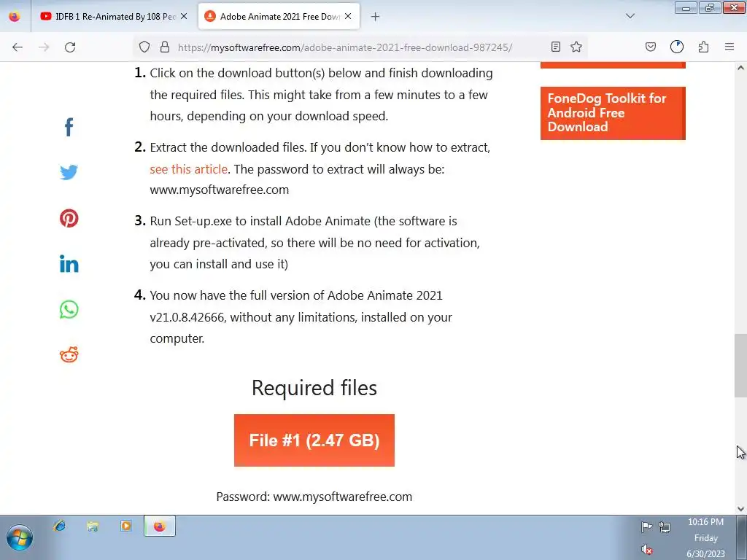Open Firefox extensions puzzle icon
Image resolution: width=747 pixels, height=560 pixels.
[704, 47]
